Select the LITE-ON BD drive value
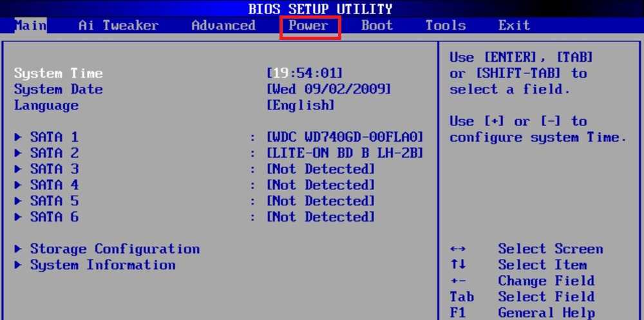The width and height of the screenshot is (644, 320). (345, 153)
